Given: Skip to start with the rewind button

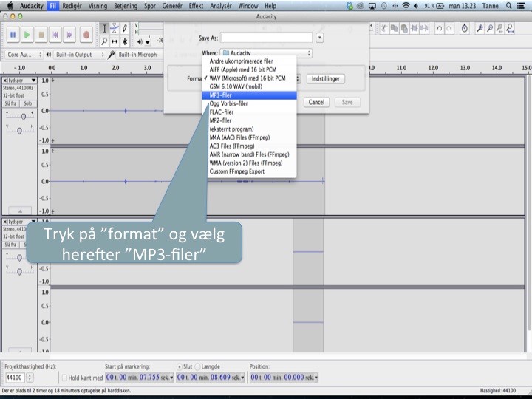Looking at the screenshot, I should click(x=55, y=35).
